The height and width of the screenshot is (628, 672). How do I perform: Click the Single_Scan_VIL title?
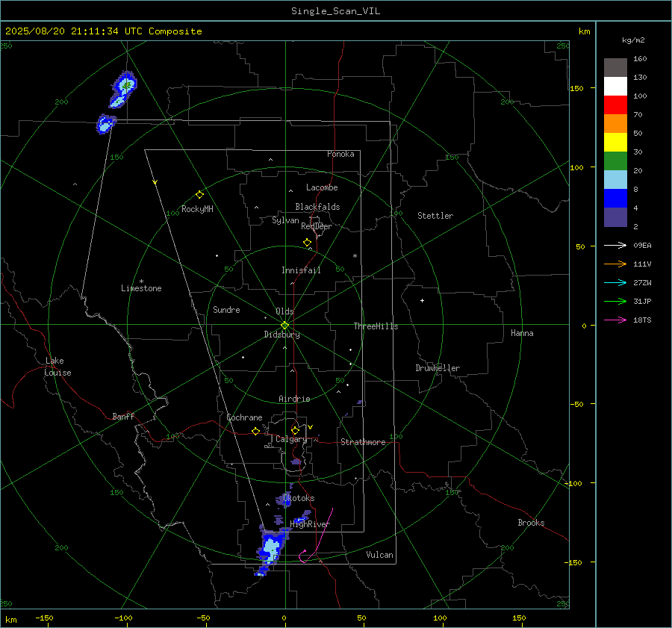click(335, 11)
